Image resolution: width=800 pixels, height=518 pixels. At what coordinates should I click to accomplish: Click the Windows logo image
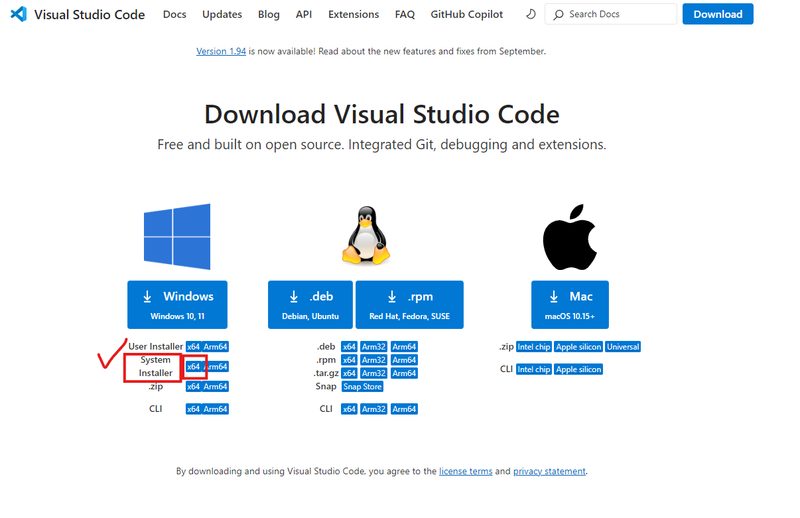coord(177,236)
